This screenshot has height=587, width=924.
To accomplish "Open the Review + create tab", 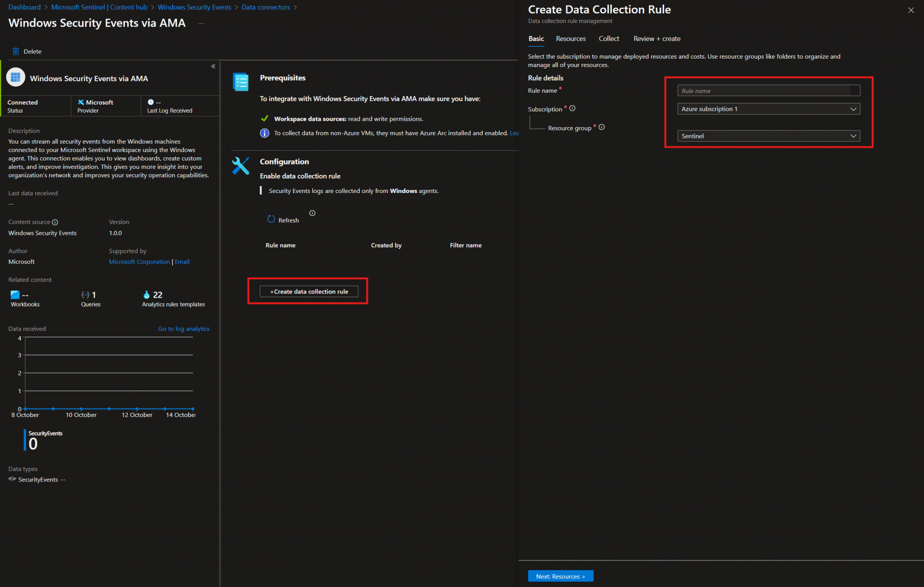I will click(x=656, y=39).
